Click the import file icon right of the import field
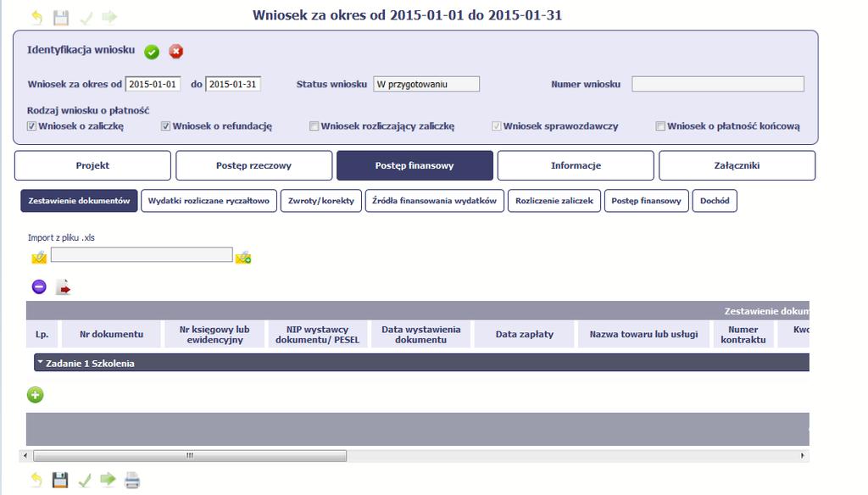The height and width of the screenshot is (495, 868). pos(243,258)
